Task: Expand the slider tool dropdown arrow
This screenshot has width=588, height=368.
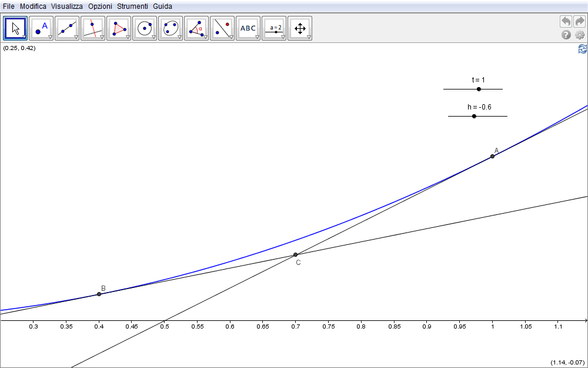Action: point(283,37)
